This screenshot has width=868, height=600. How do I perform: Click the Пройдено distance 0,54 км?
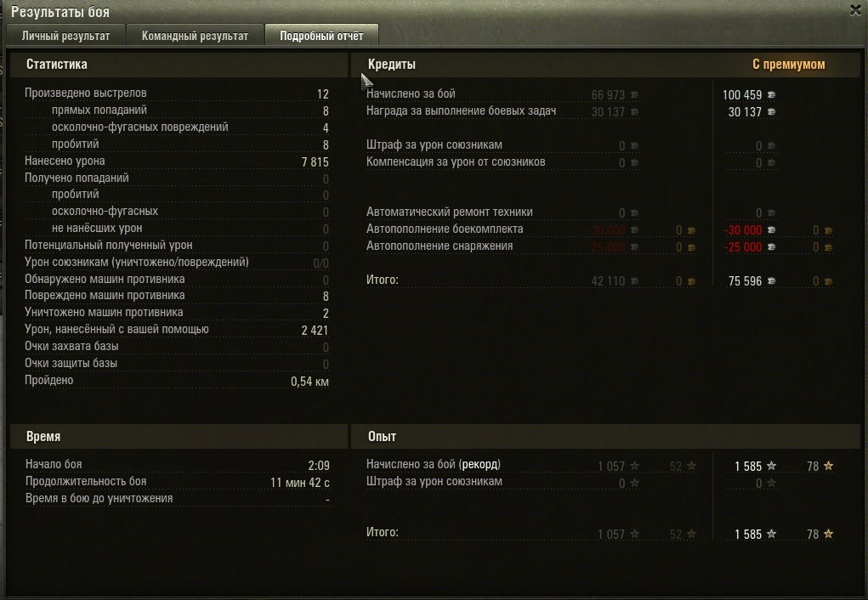[310, 382]
